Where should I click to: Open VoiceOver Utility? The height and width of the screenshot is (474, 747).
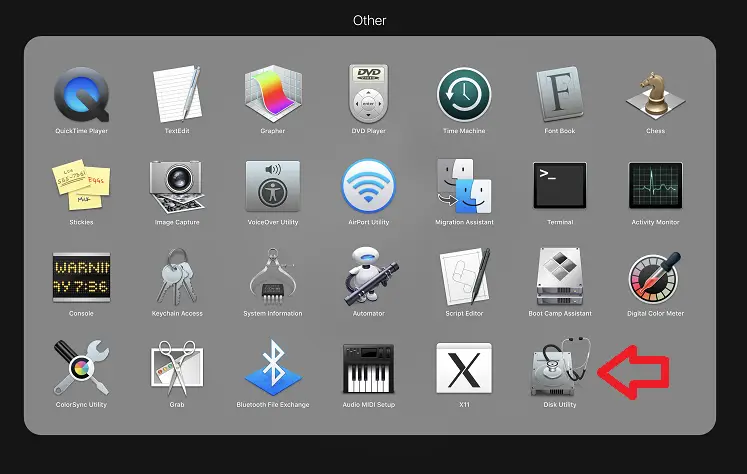click(273, 186)
